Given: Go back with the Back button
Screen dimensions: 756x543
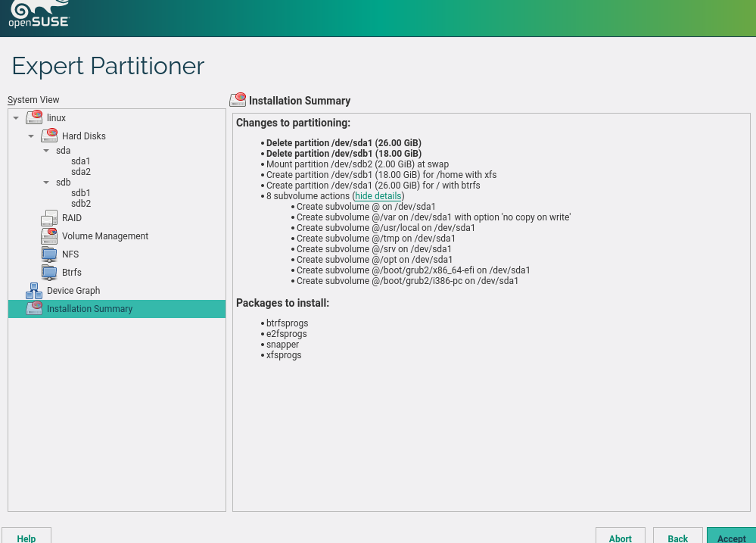Looking at the screenshot, I should [677, 537].
